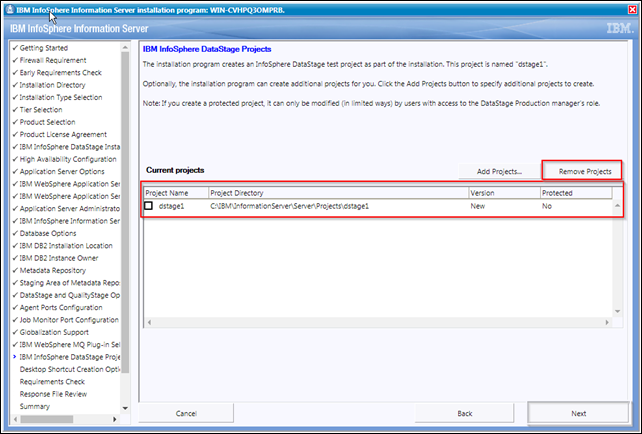Click step list left scroll arrow

point(16,419)
